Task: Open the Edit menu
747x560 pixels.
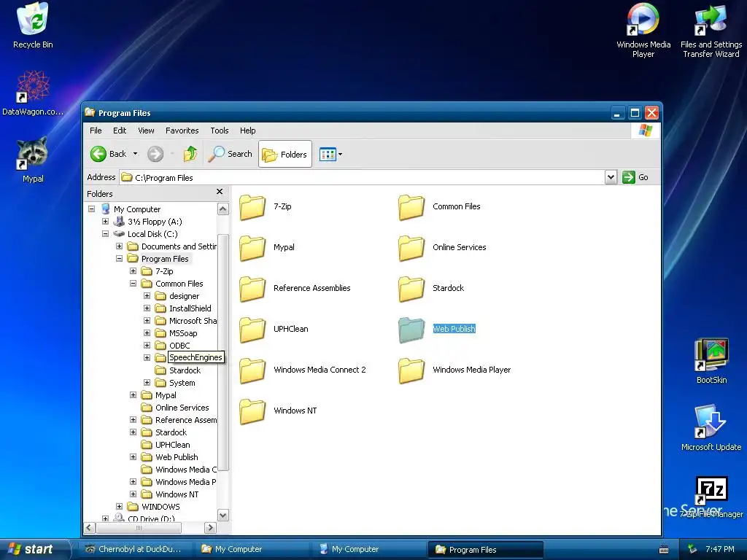Action: pos(120,131)
